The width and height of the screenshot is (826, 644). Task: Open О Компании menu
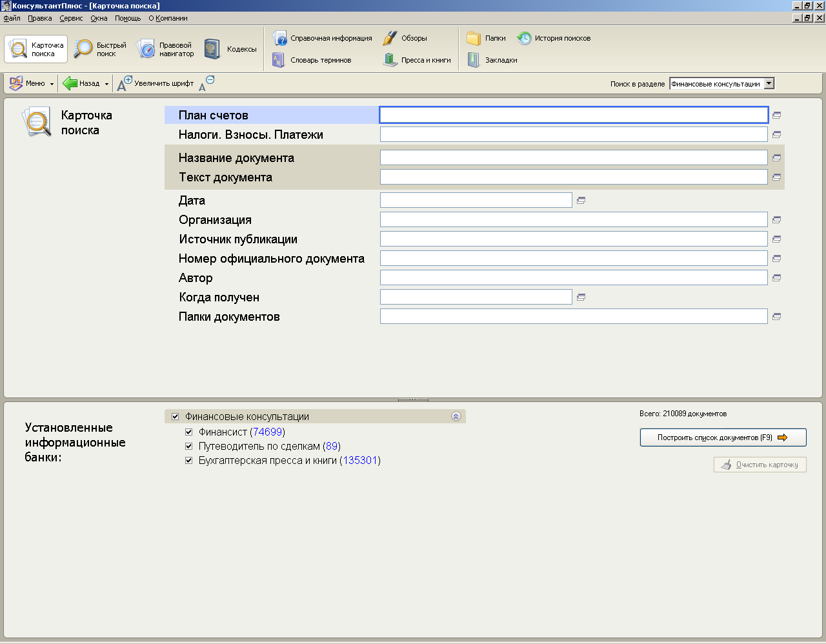click(168, 18)
